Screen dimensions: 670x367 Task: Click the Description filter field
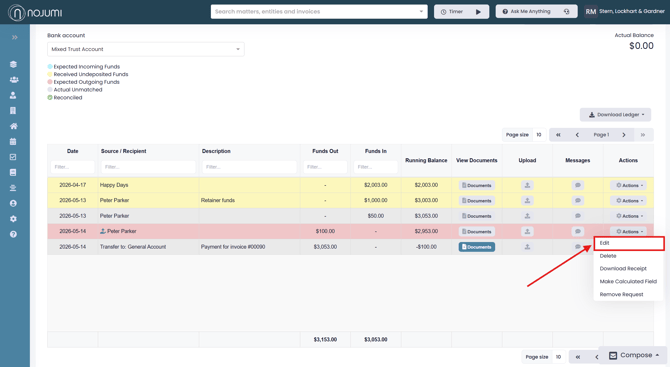pyautogui.click(x=250, y=167)
